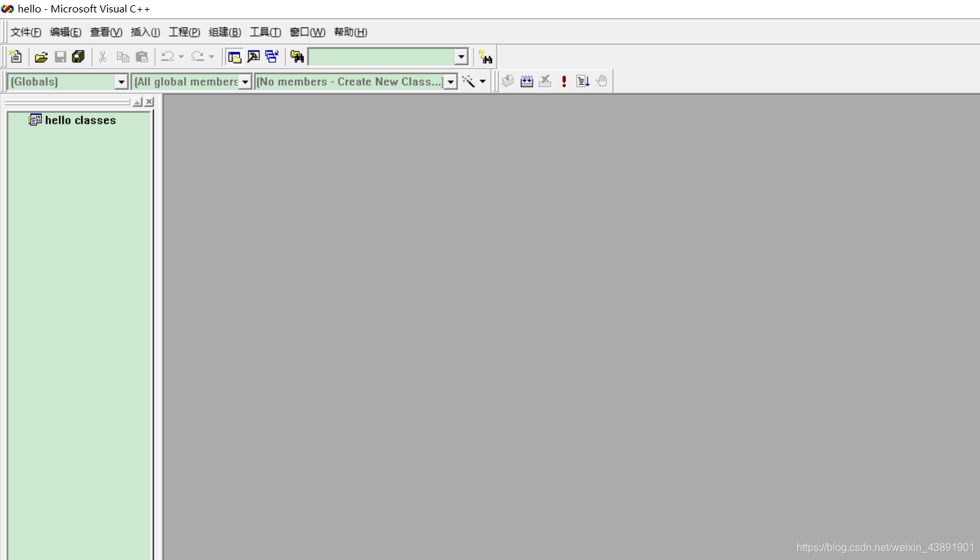Open the 窗口(W) menu
Image resolution: width=980 pixels, height=560 pixels.
[307, 32]
